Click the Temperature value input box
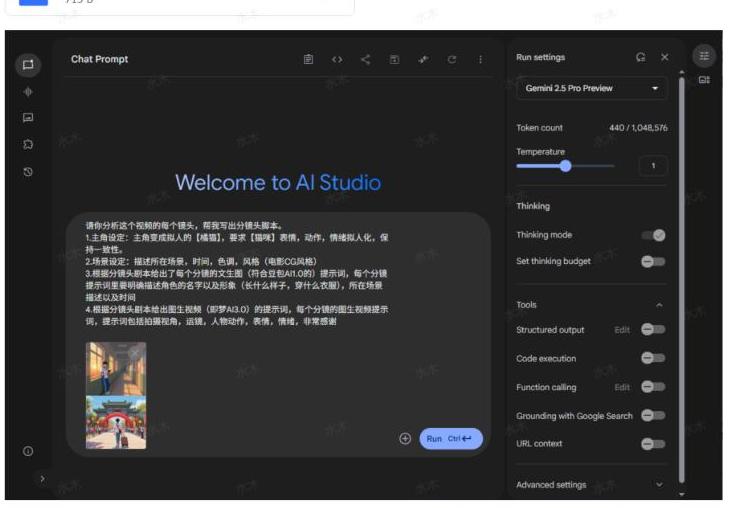Image resolution: width=741 pixels, height=508 pixels. [653, 166]
